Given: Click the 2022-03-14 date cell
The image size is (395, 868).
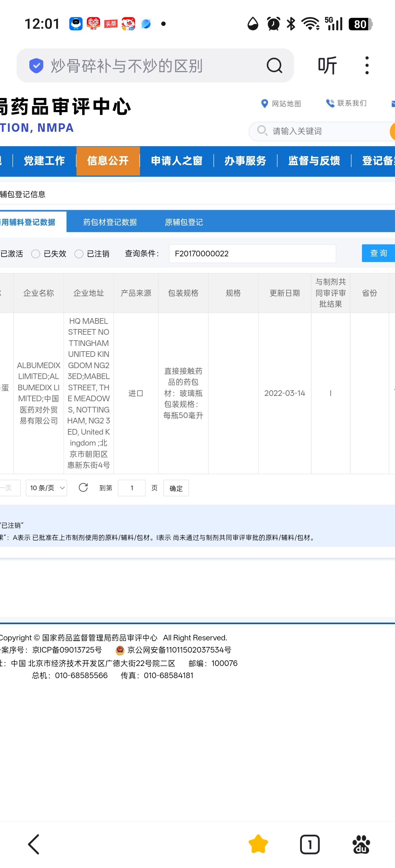Looking at the screenshot, I should 285,393.
